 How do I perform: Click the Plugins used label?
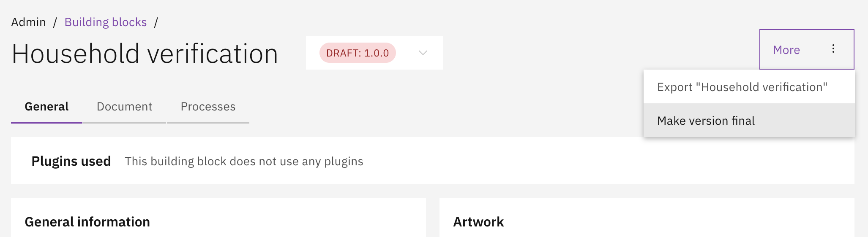71,161
